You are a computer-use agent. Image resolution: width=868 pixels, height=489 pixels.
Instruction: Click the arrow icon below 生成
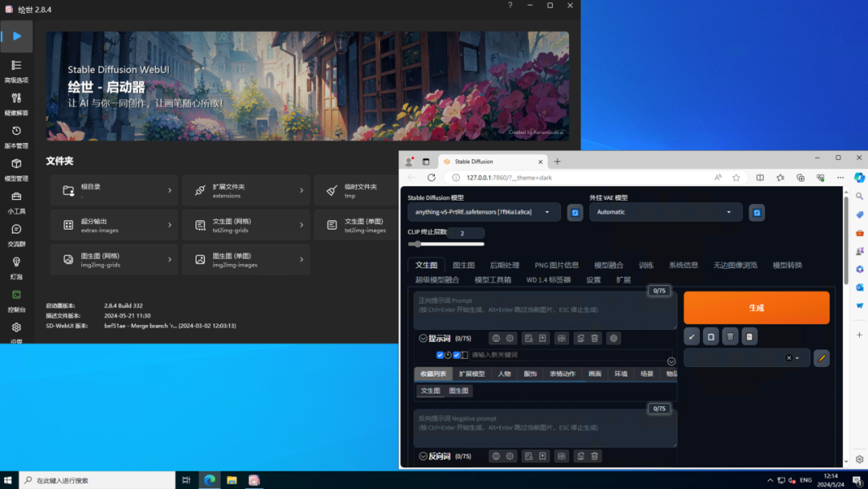[x=691, y=336]
